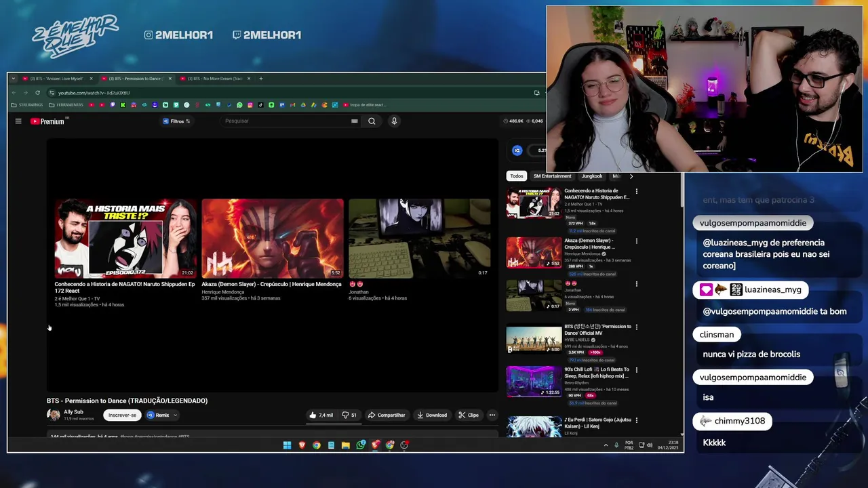Viewport: 868px width, 488px height.
Task: Select the SM Entertainment chip
Action: click(x=552, y=176)
